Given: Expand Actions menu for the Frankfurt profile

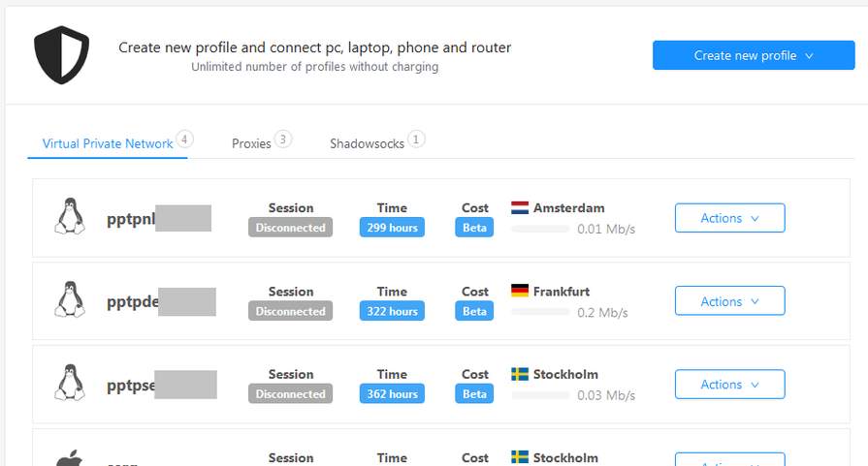Looking at the screenshot, I should pos(729,300).
